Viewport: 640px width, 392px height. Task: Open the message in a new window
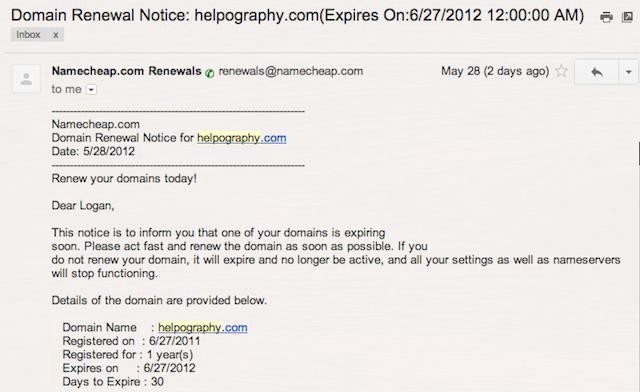[627, 17]
